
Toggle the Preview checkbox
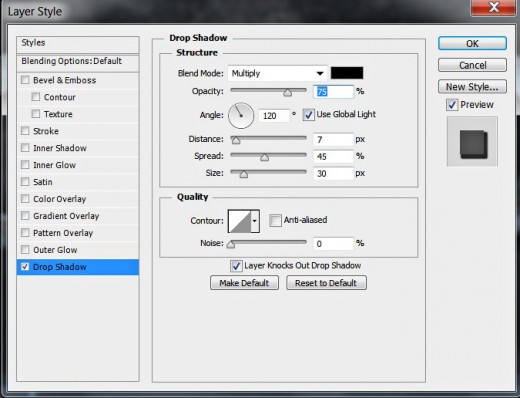452,105
